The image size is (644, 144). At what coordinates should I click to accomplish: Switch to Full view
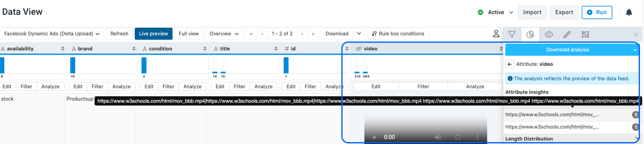click(x=189, y=34)
